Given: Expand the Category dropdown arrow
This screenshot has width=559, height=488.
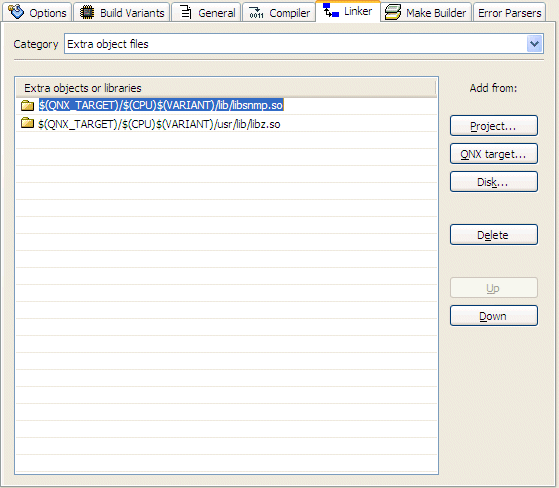Looking at the screenshot, I should [534, 44].
